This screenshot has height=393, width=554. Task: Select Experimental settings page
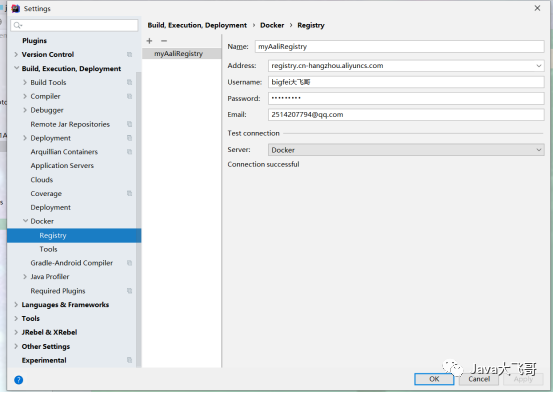tap(44, 360)
